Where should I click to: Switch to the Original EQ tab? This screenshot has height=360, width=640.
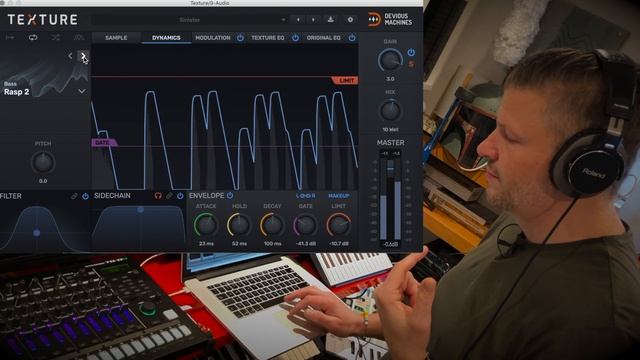coord(323,38)
